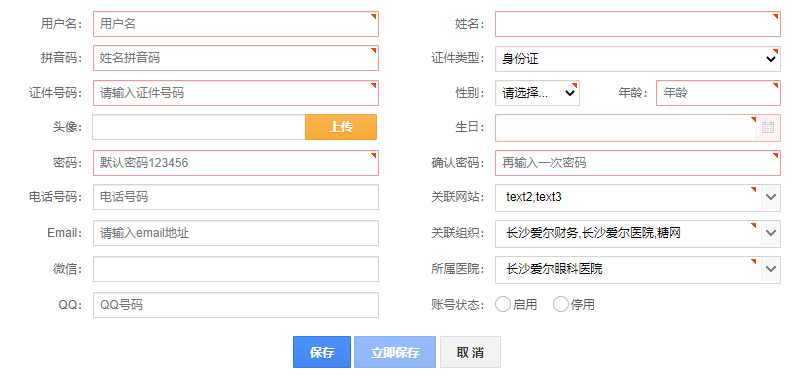Click the 立即保存 button
This screenshot has width=793, height=377.
(395, 352)
